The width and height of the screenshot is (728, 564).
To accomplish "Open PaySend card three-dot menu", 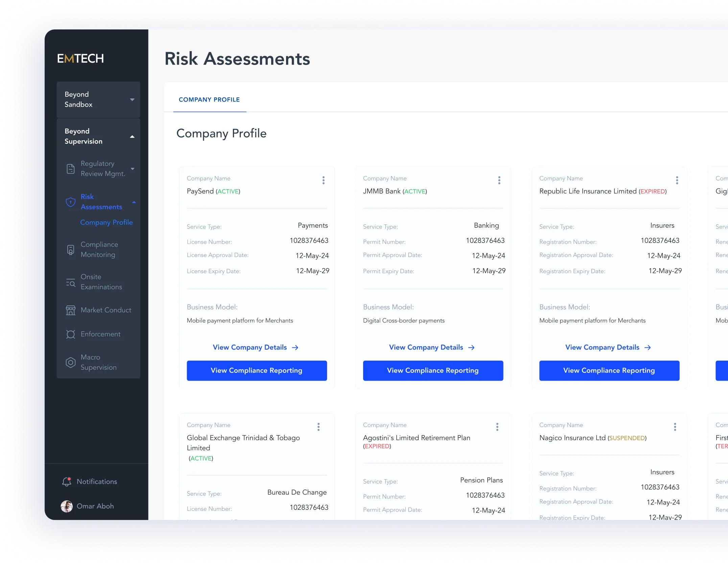I will (324, 180).
